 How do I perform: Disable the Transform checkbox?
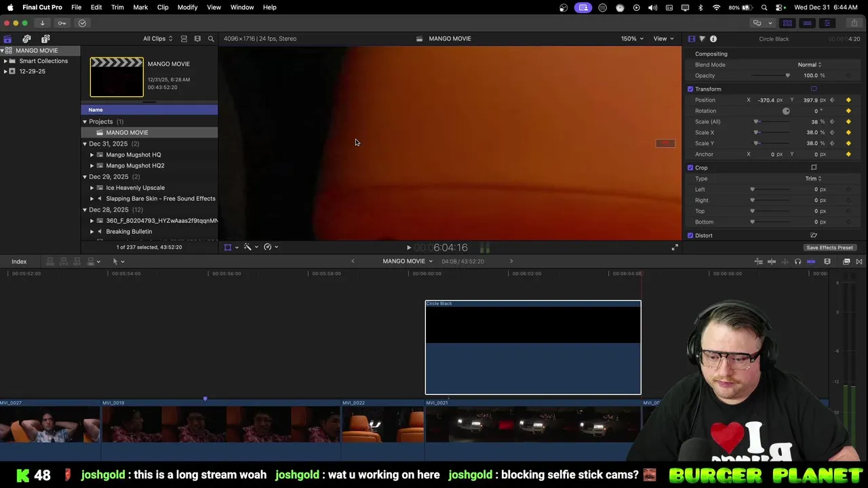690,89
